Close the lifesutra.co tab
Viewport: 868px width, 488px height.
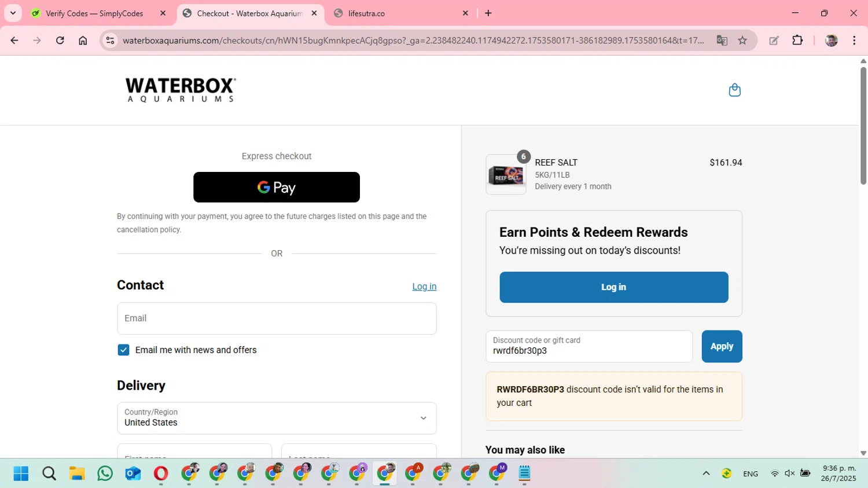[x=465, y=13]
